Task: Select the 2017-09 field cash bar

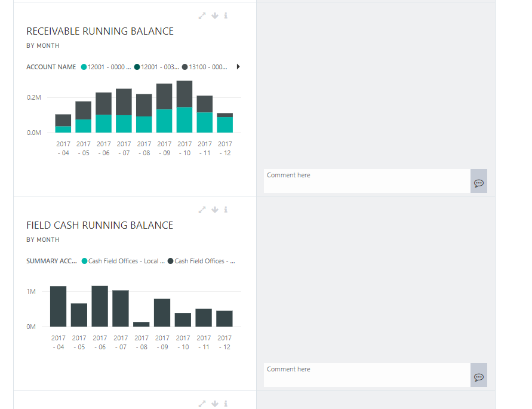Action: tap(162, 313)
